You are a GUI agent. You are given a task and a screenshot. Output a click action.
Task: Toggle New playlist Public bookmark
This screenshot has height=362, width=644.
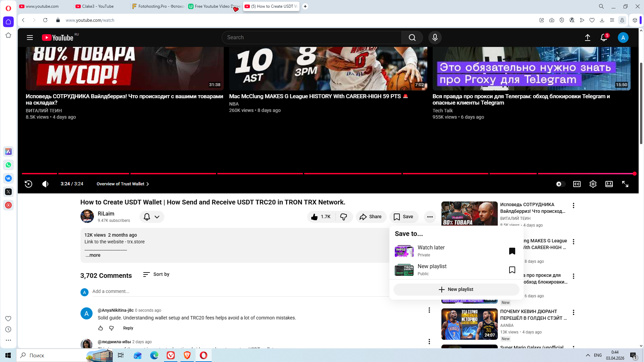tap(512, 270)
